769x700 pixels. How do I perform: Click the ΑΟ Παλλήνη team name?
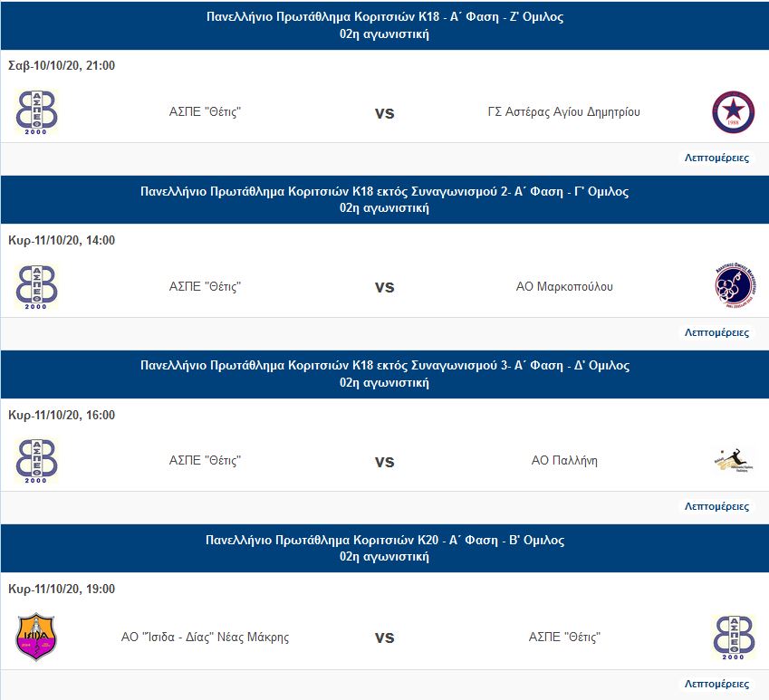pyautogui.click(x=563, y=461)
